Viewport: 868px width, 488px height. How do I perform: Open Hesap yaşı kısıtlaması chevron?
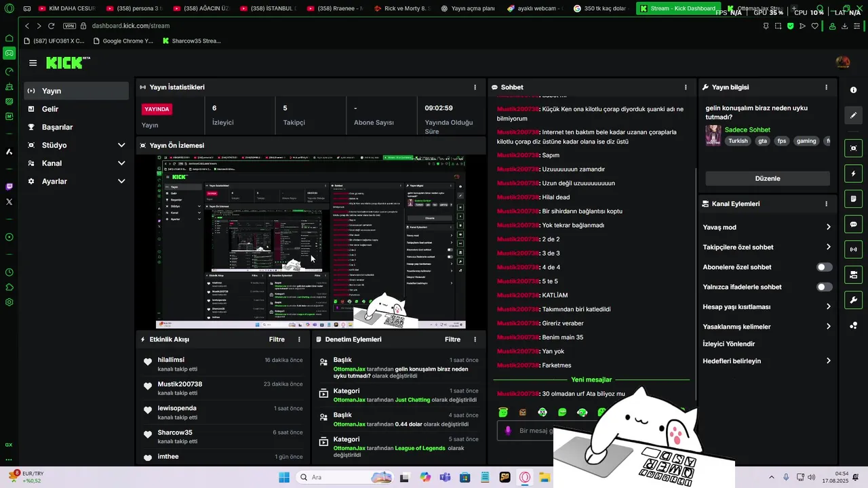click(x=828, y=306)
